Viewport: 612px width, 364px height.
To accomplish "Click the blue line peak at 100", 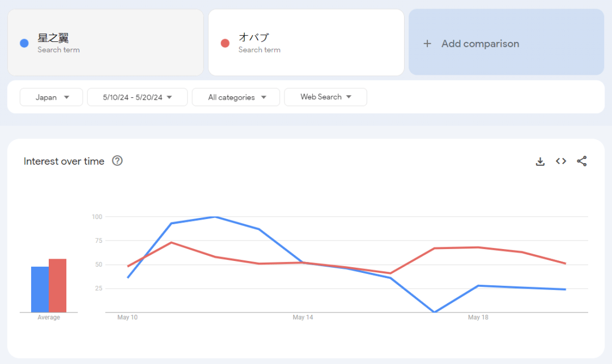I will 215,217.
